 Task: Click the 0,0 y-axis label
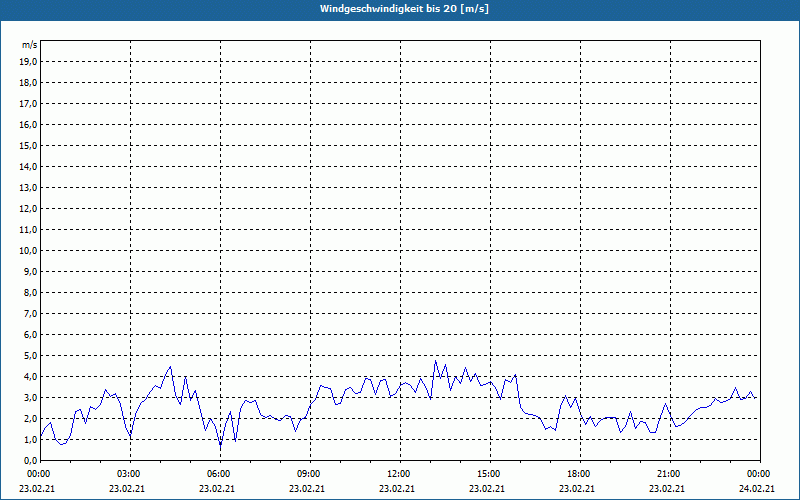(30, 461)
